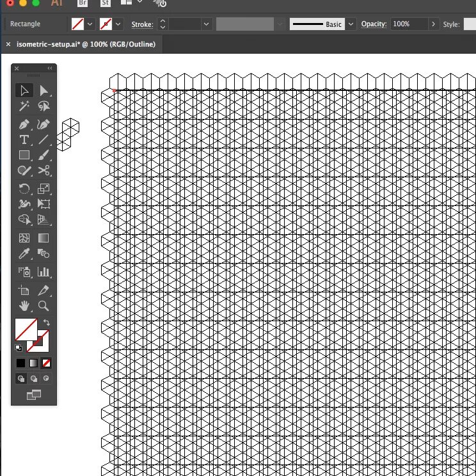Enable Draw Inside mode
The image size is (476, 476).
point(46,379)
